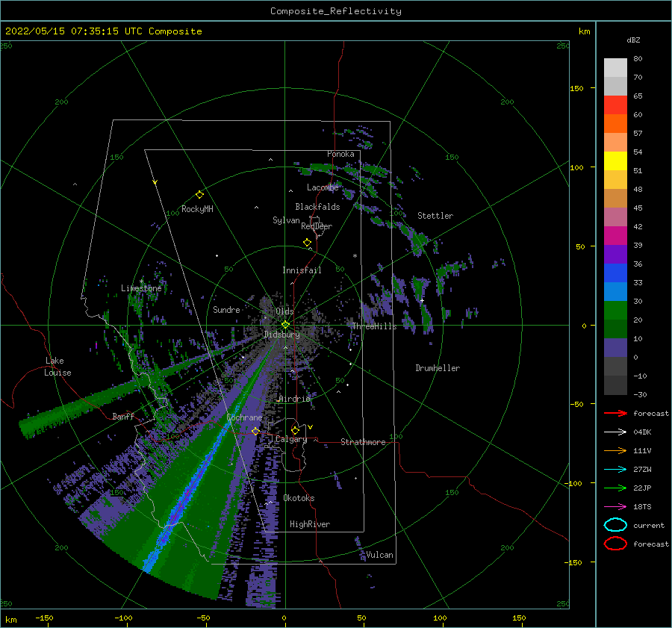The width and height of the screenshot is (672, 628).
Task: Click the Sundre city label
Action: point(226,309)
